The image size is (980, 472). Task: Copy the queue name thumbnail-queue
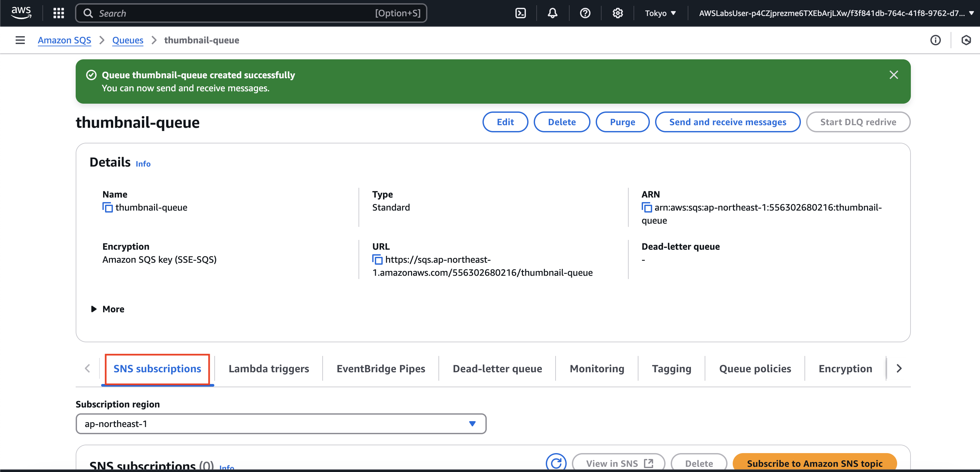click(107, 208)
